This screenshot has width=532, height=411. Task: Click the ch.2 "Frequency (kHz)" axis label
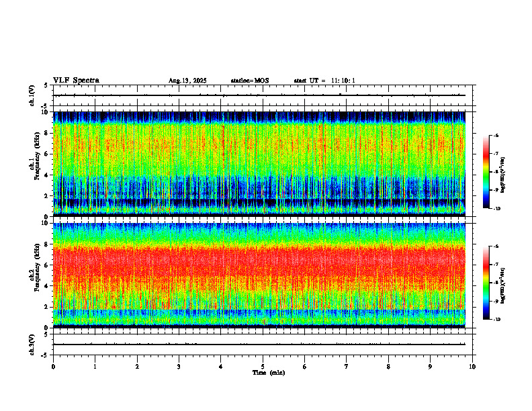(x=37, y=267)
